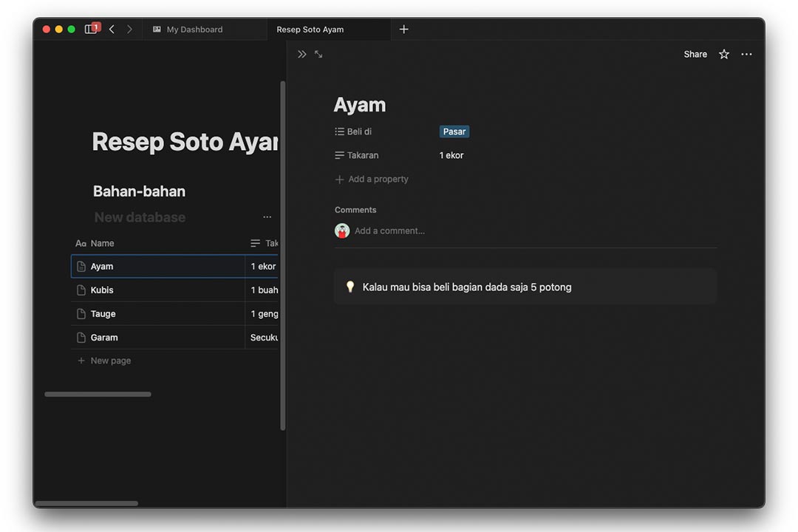Click the Beli di property list icon
Image resolution: width=798 pixels, height=532 pixels.
click(339, 132)
